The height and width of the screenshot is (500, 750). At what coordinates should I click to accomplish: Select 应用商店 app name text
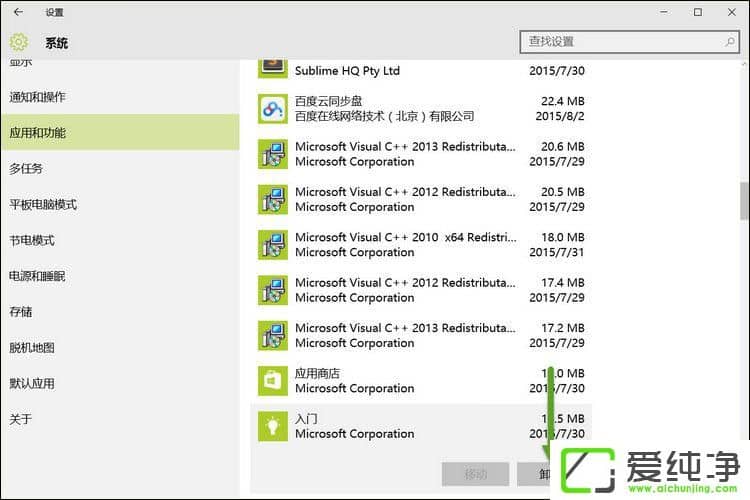point(318,373)
